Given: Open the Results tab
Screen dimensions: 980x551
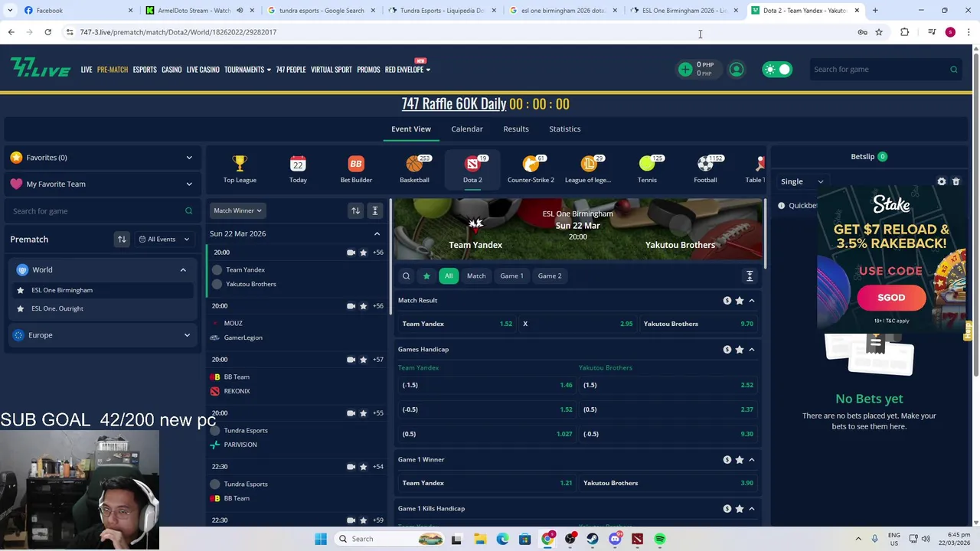Looking at the screenshot, I should tap(516, 129).
